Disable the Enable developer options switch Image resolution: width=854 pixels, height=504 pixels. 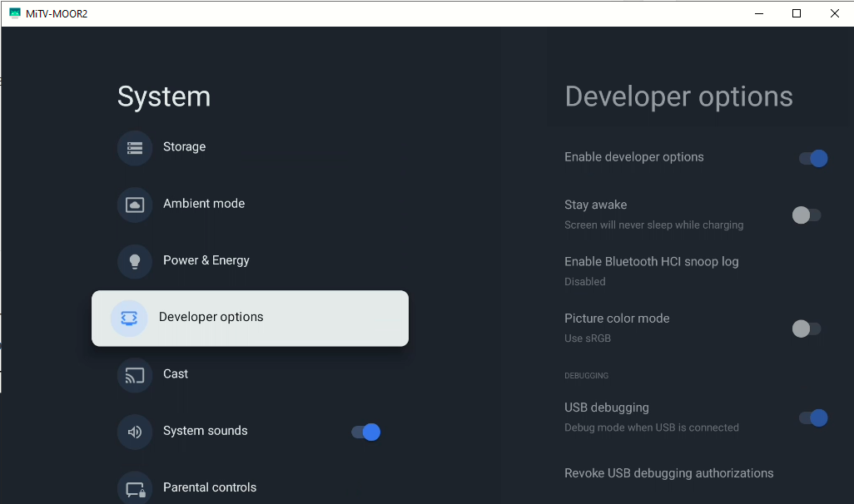(x=813, y=158)
